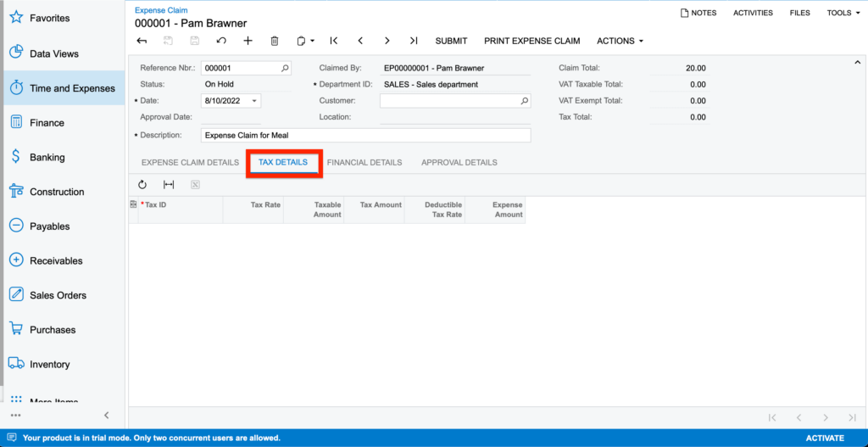Go to the first record
The height and width of the screenshot is (447, 868).
(x=334, y=41)
